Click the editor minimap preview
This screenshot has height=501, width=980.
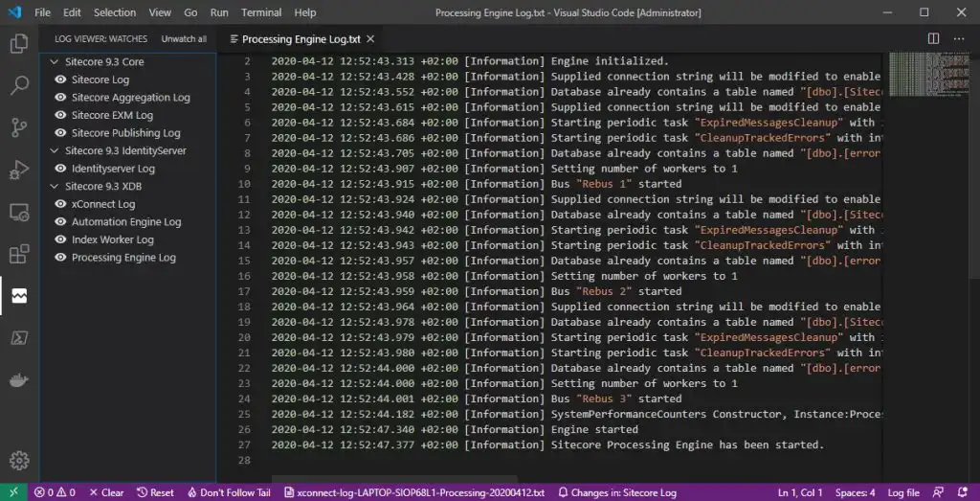pyautogui.click(x=927, y=75)
